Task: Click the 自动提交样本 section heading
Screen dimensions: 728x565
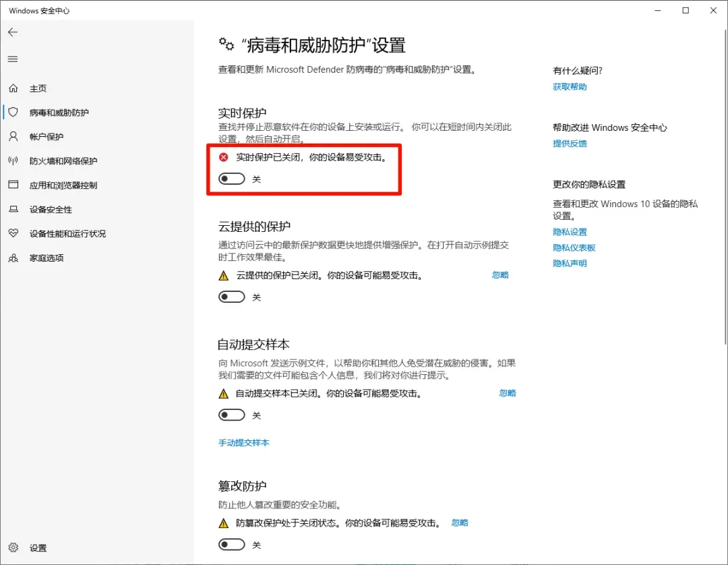Action: click(x=254, y=344)
